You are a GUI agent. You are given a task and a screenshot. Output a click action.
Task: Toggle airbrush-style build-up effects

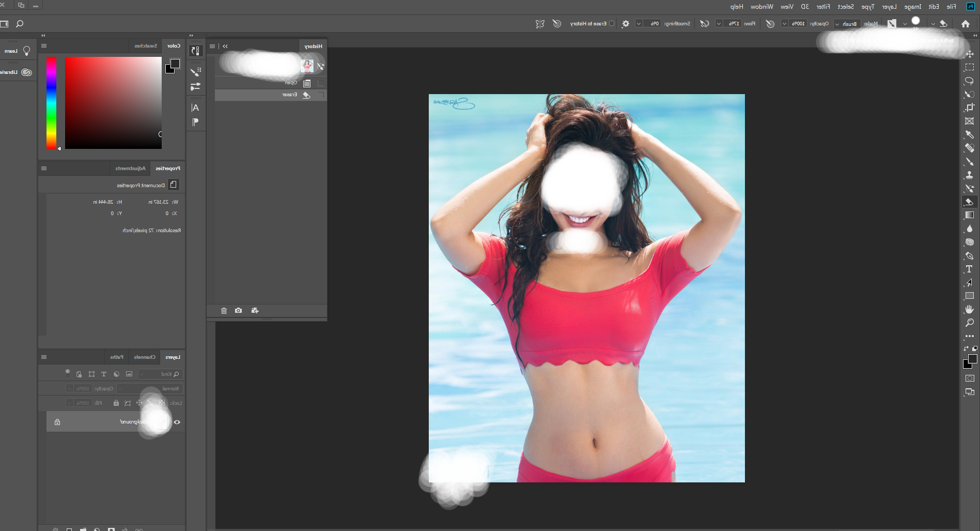(705, 24)
